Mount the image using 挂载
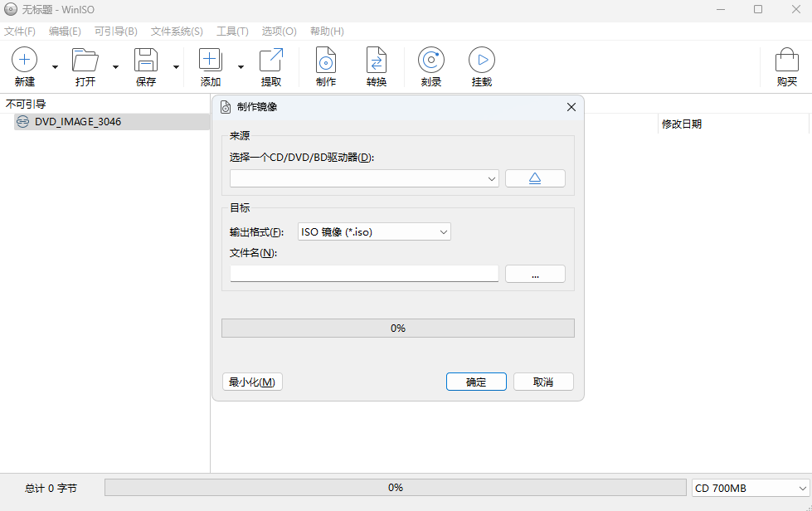Image resolution: width=812 pixels, height=511 pixels. (482, 66)
